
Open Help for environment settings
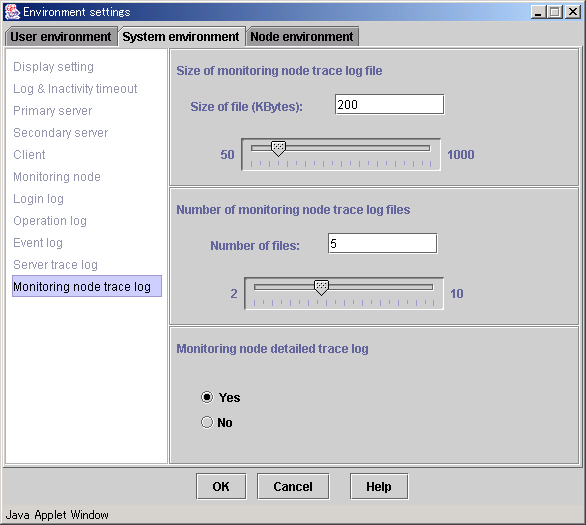(x=379, y=487)
